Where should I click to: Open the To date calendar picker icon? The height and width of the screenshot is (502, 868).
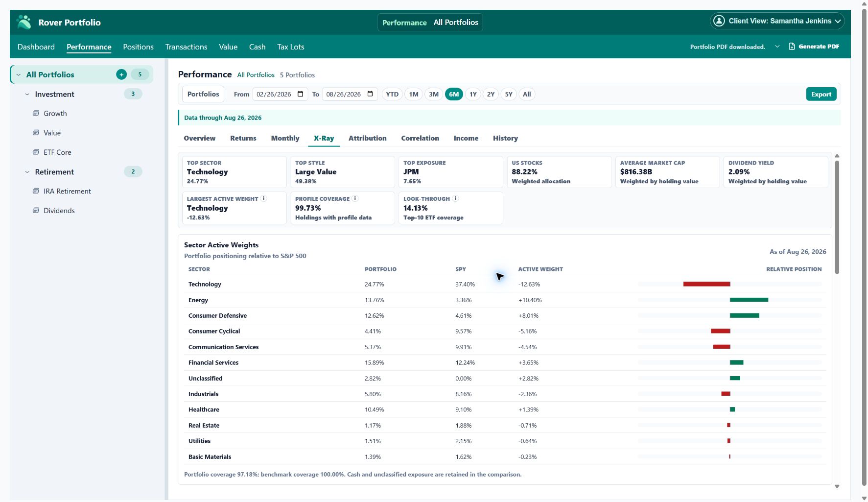(370, 94)
